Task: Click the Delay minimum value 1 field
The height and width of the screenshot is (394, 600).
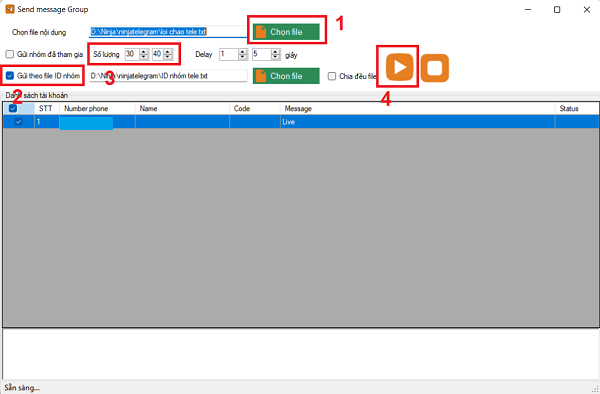Action: (228, 54)
